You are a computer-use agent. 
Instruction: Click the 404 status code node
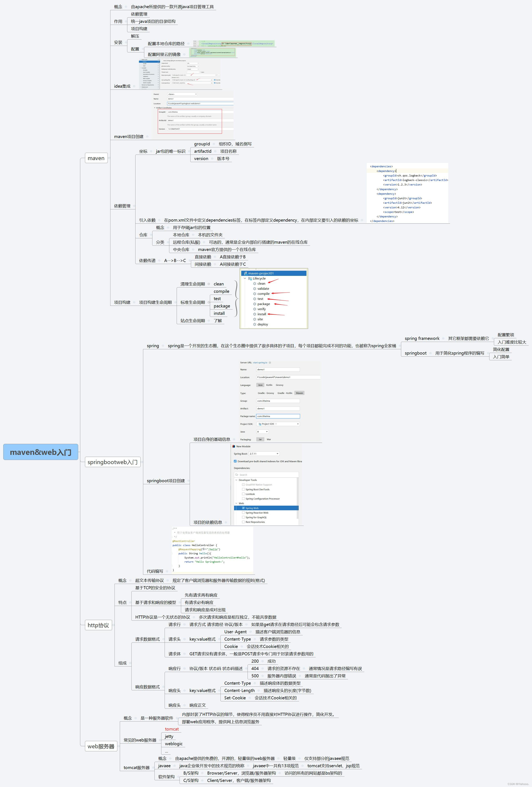(255, 669)
